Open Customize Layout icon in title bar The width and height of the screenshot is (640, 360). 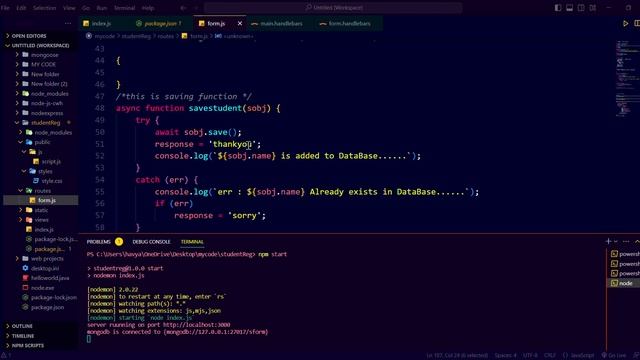coord(593,8)
